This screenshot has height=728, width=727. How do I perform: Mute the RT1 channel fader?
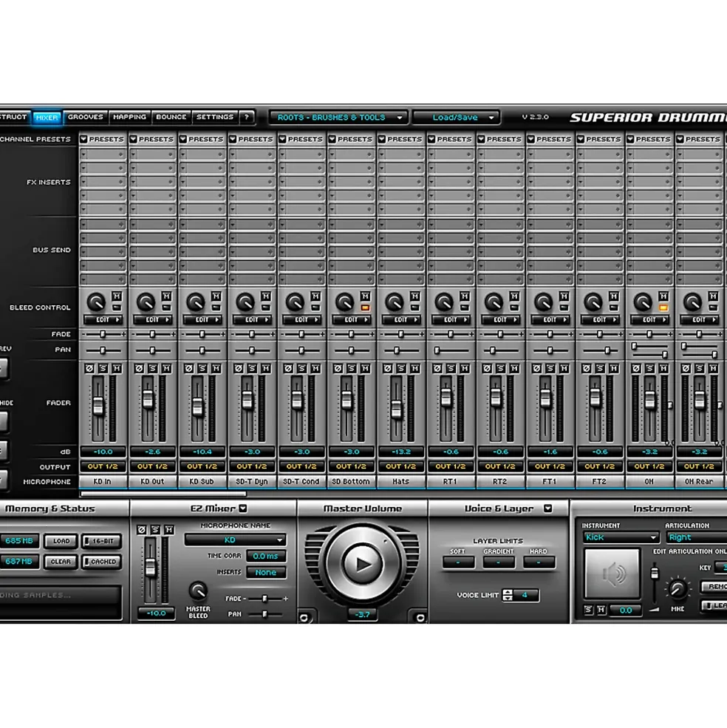tap(465, 369)
